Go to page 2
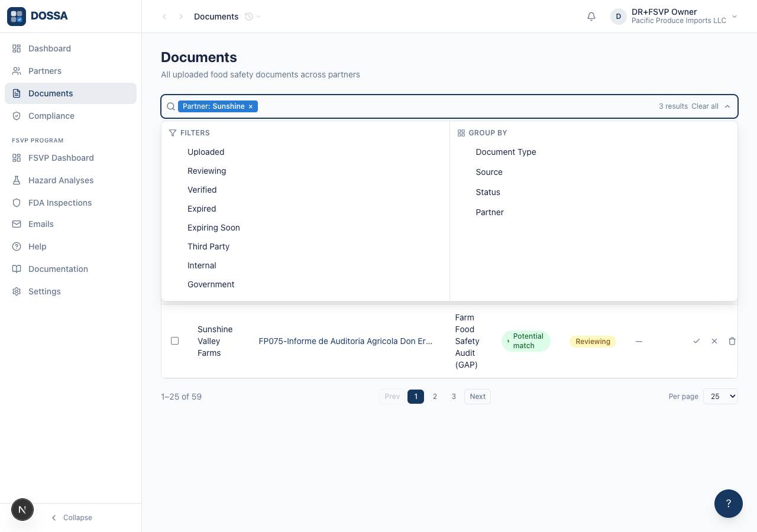 click(435, 397)
